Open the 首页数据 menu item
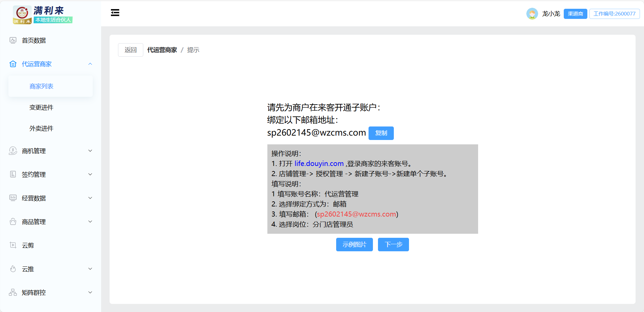Screen dimensions: 644x312 51,40
